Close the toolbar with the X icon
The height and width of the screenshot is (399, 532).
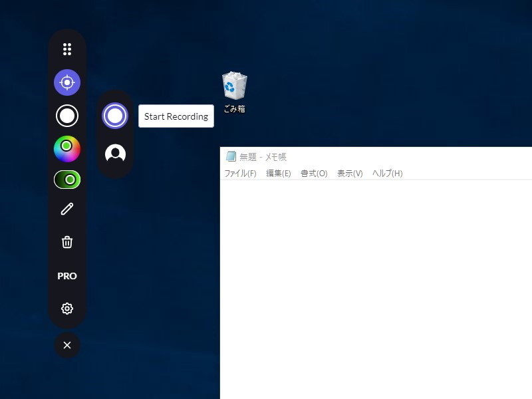66,345
